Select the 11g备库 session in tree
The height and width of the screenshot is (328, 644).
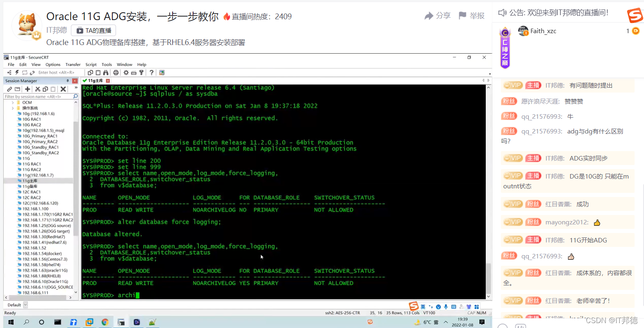[30, 186]
